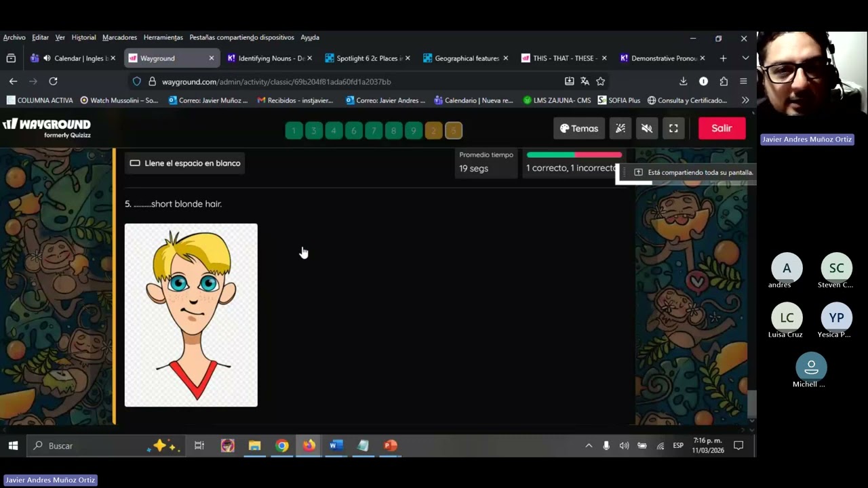
Task: Switch to Spotlight 6 2c Places tab
Action: click(368, 58)
